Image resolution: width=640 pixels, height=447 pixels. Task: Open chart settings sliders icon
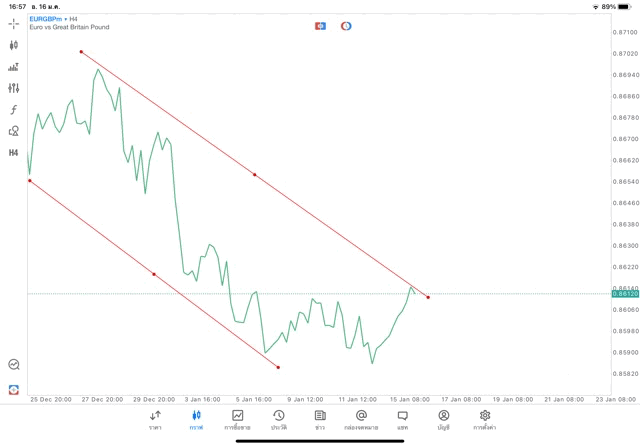tap(14, 88)
